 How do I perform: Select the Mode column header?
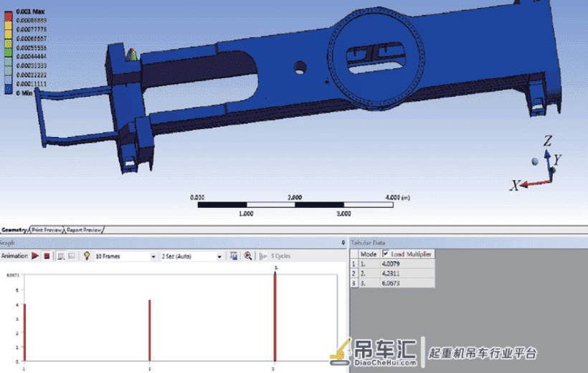tap(369, 254)
